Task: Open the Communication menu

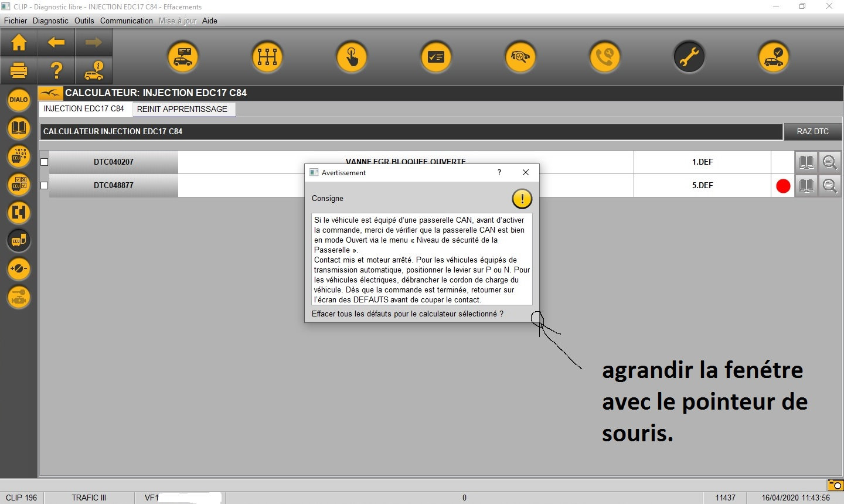Action: pos(127,21)
